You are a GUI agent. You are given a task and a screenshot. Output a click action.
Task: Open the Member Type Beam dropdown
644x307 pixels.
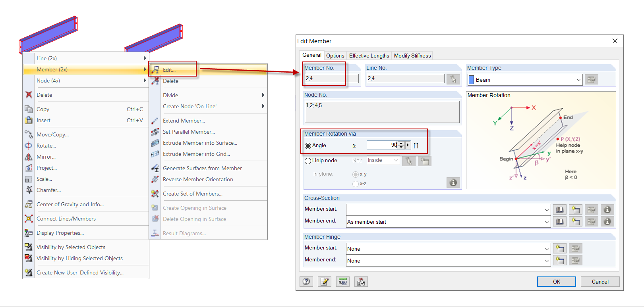pyautogui.click(x=578, y=80)
